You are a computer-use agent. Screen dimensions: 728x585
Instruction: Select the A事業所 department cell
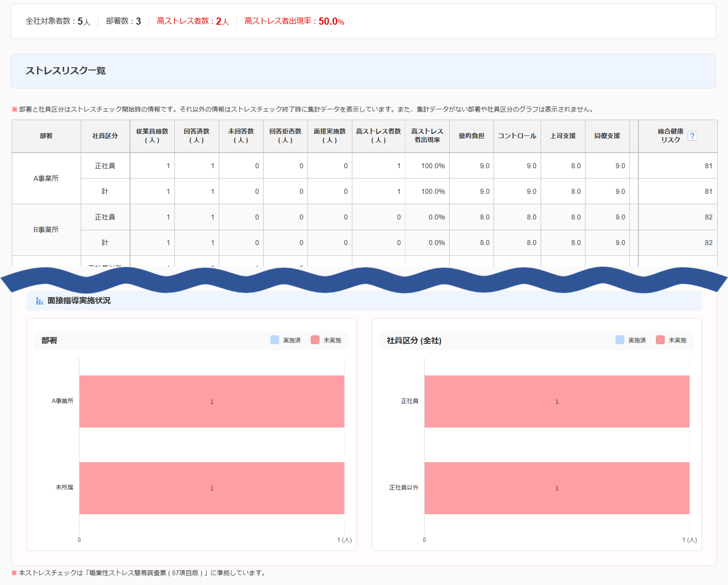46,178
